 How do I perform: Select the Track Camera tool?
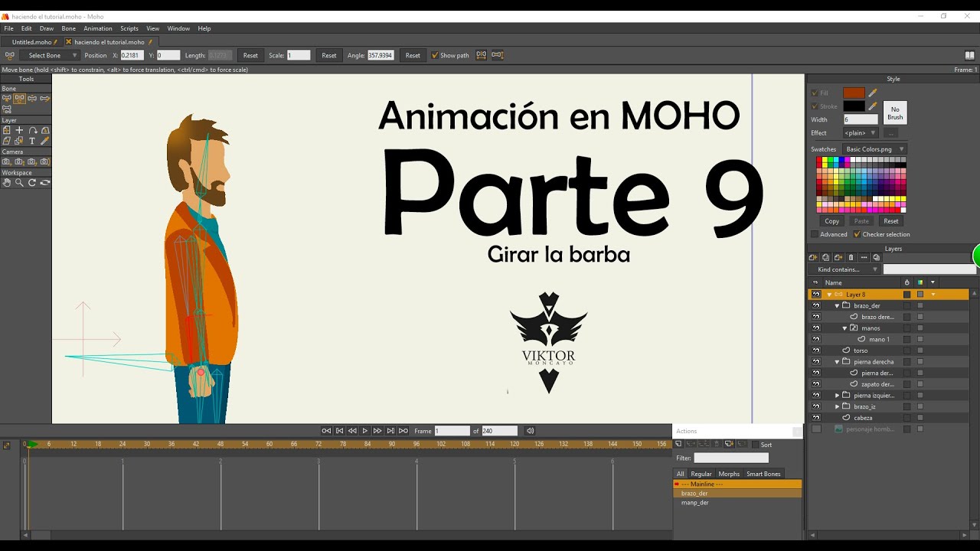[6, 161]
